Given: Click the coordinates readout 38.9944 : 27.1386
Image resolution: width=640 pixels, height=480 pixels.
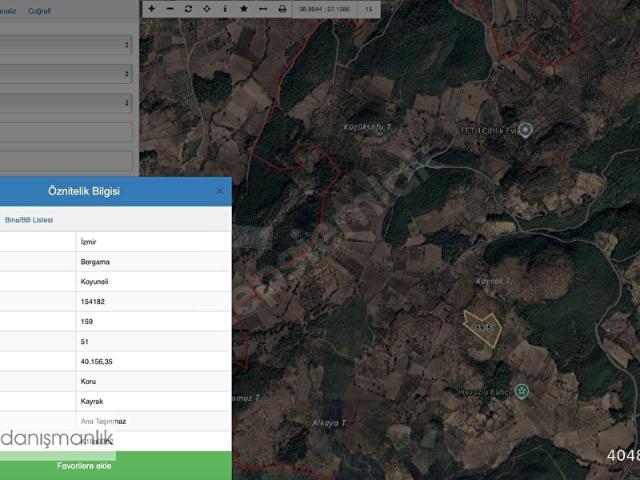Looking at the screenshot, I should pos(324,9).
